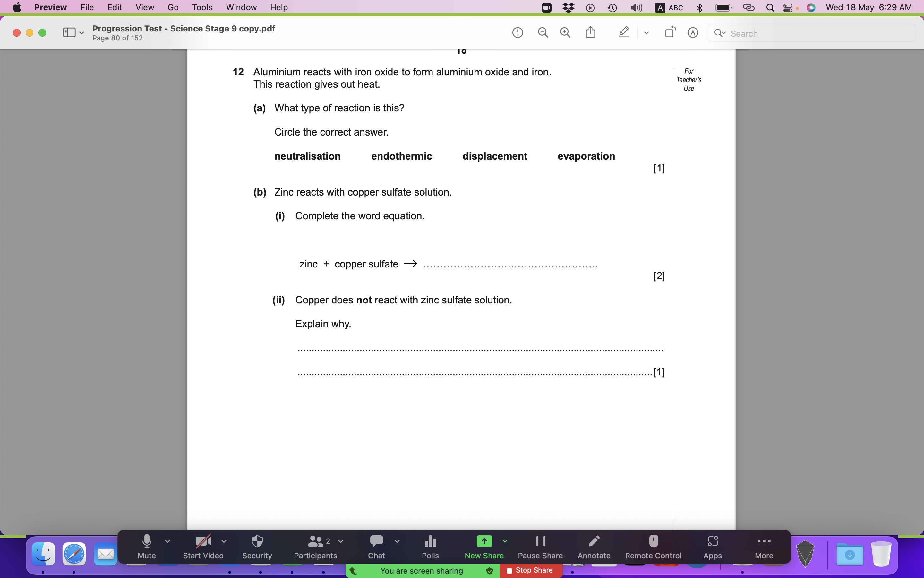
Task: Expand video options next to Start Video
Action: pos(224,541)
